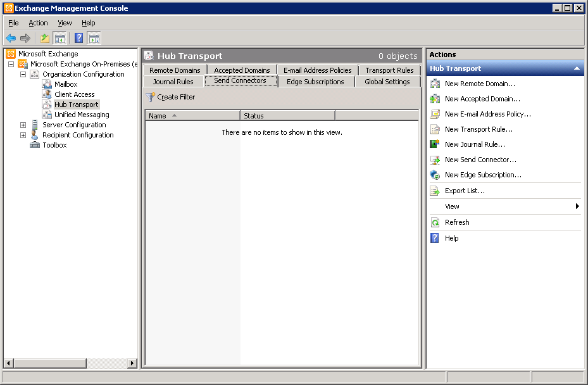
Task: Select the Send Connectors tab
Action: pyautogui.click(x=241, y=80)
